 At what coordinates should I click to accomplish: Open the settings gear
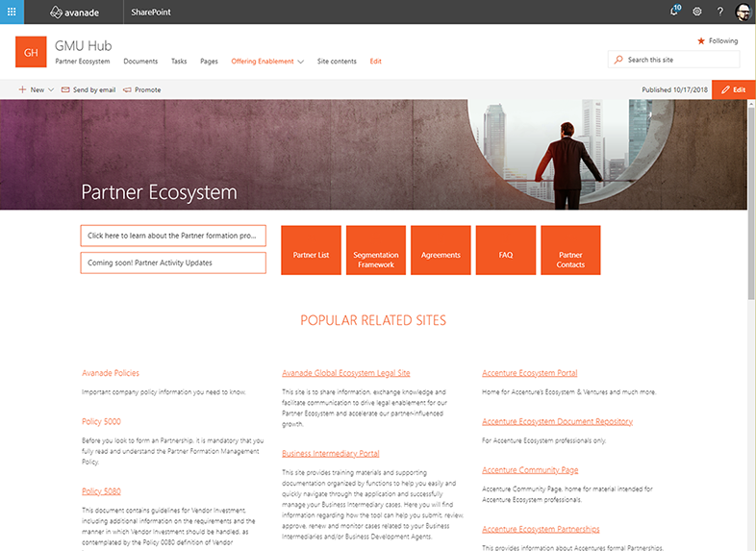(697, 12)
